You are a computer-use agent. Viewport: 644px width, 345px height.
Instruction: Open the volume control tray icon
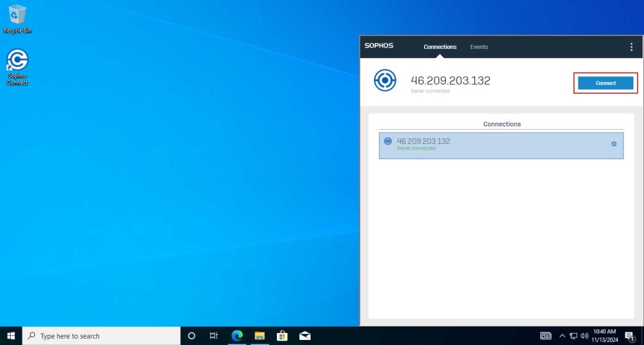click(584, 336)
